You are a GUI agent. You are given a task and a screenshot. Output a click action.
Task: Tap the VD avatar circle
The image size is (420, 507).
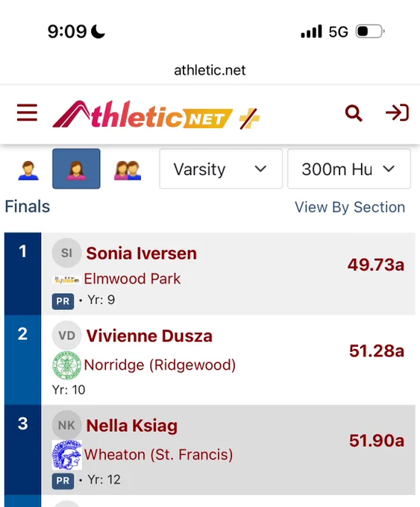tap(66, 336)
